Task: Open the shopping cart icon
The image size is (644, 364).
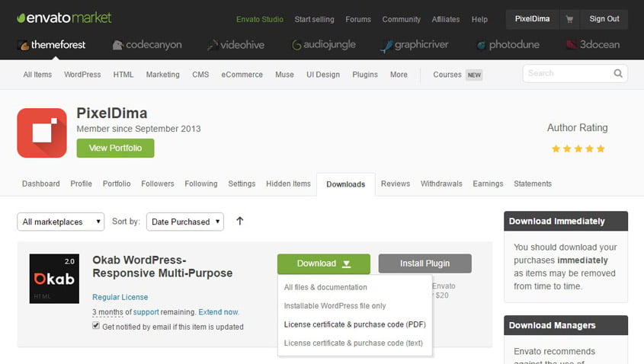Action: [x=569, y=19]
